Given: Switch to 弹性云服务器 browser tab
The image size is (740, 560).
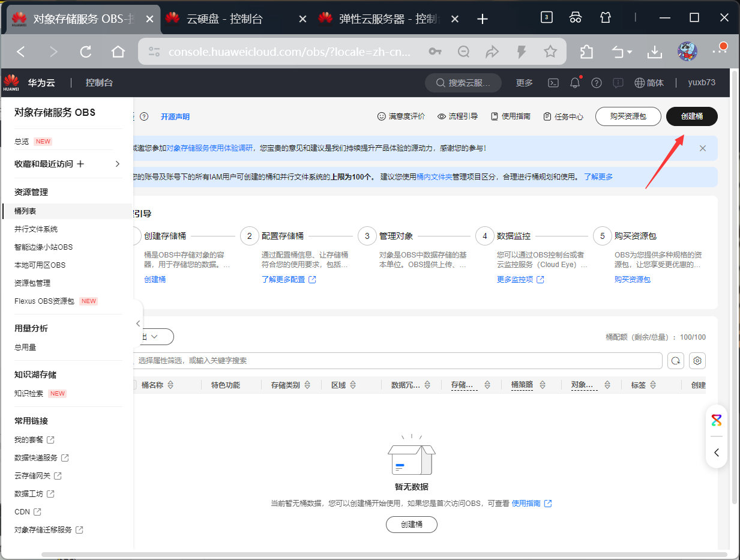Looking at the screenshot, I should click(388, 19).
